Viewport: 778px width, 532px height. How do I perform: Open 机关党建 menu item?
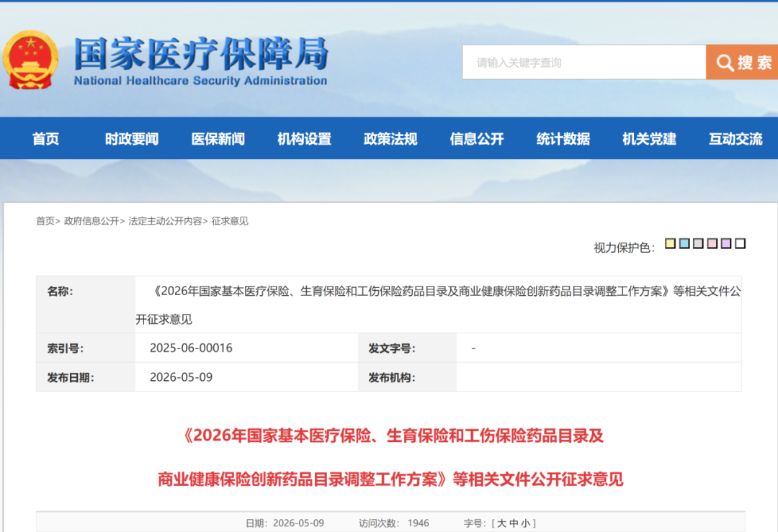pyautogui.click(x=650, y=139)
